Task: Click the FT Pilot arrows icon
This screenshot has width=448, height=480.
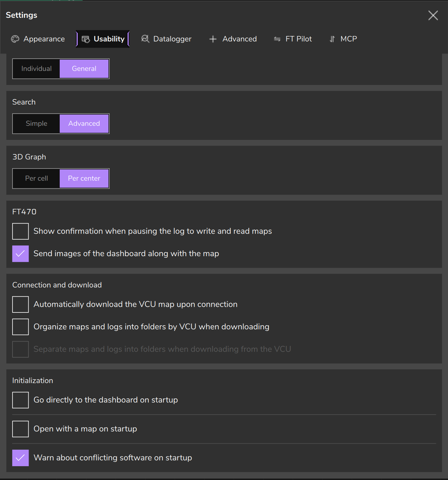Action: (277, 39)
